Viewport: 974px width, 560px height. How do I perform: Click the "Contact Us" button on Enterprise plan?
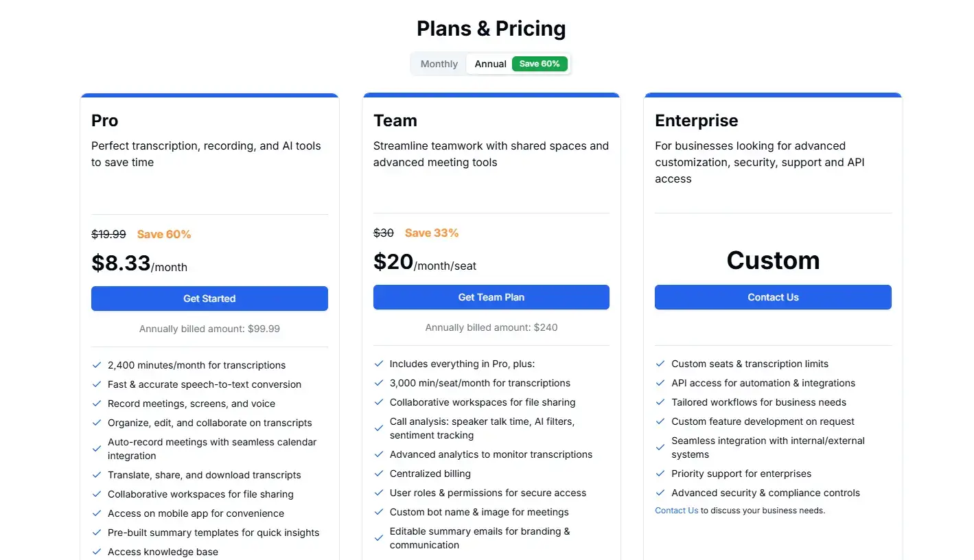tap(773, 296)
